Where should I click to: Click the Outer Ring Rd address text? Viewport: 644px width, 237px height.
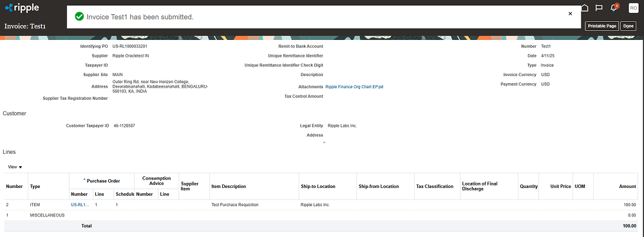pyautogui.click(x=160, y=86)
